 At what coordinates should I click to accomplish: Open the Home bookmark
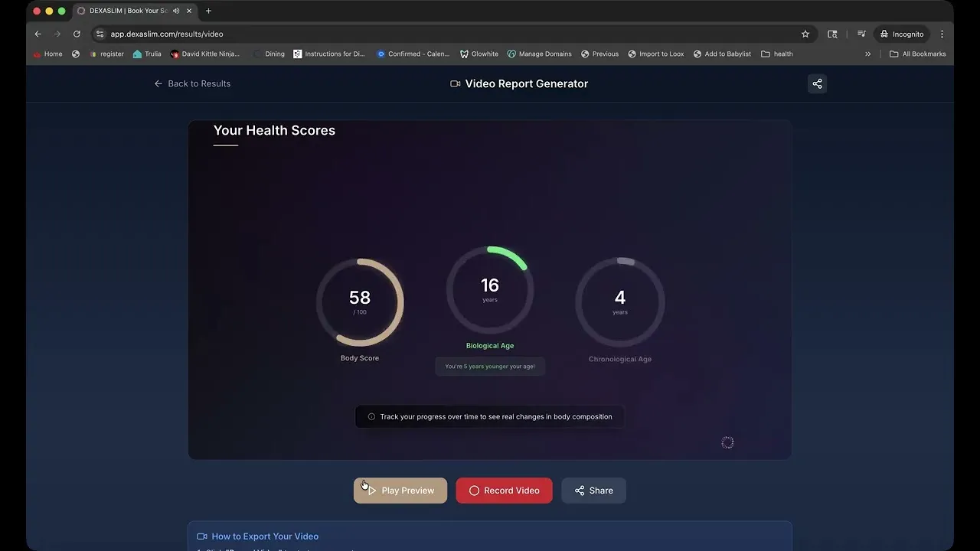47,54
